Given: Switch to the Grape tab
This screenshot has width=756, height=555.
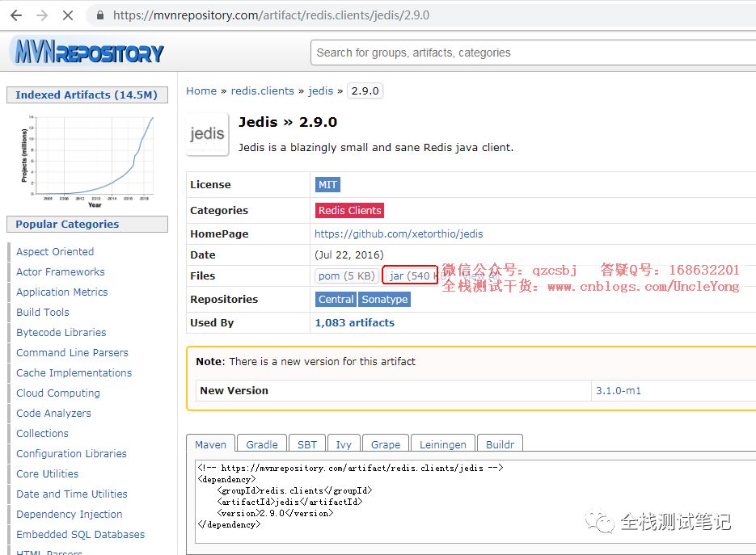Looking at the screenshot, I should pos(386,444).
